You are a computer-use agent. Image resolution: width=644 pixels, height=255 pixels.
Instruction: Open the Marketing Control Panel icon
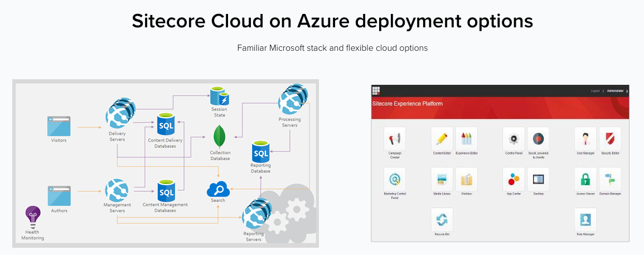click(x=395, y=179)
